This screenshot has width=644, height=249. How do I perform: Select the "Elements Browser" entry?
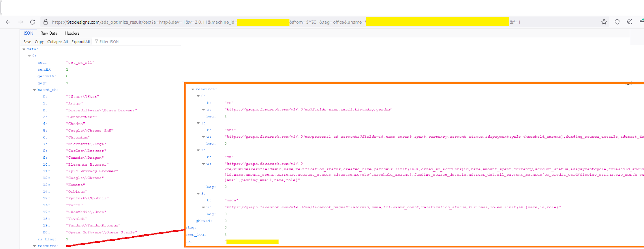[87, 164]
